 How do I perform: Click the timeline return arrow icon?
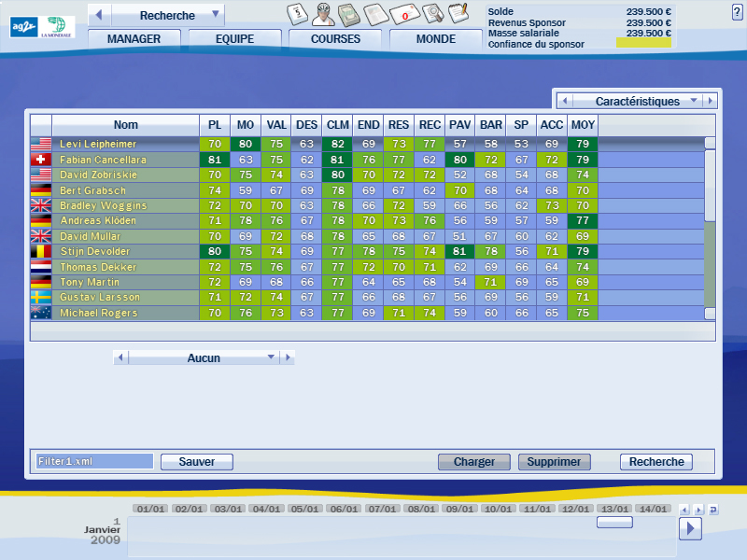pos(714,510)
